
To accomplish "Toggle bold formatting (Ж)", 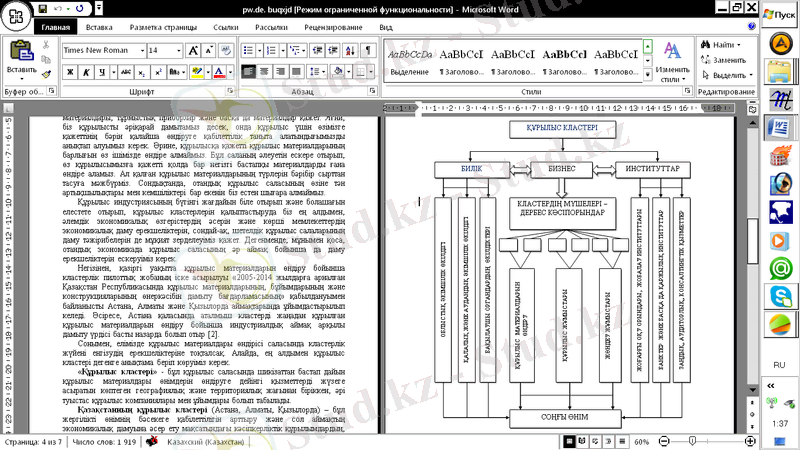I will [70, 72].
